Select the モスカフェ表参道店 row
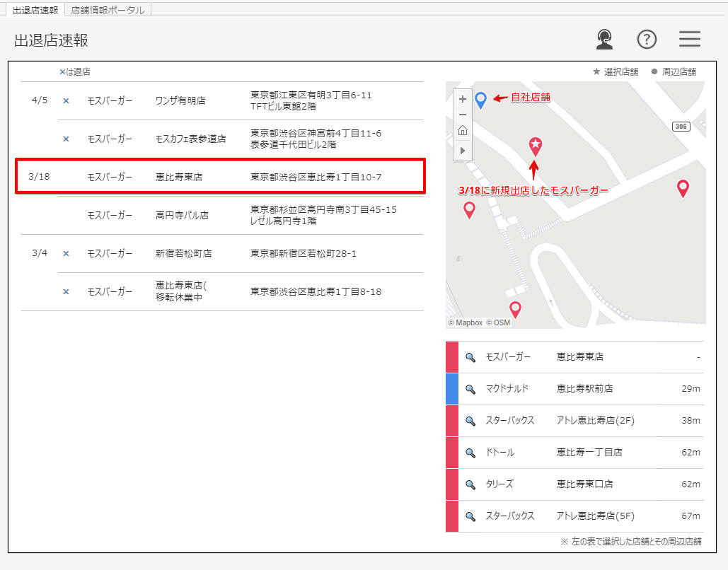Viewport: 728px width, 570px height. [x=241, y=139]
